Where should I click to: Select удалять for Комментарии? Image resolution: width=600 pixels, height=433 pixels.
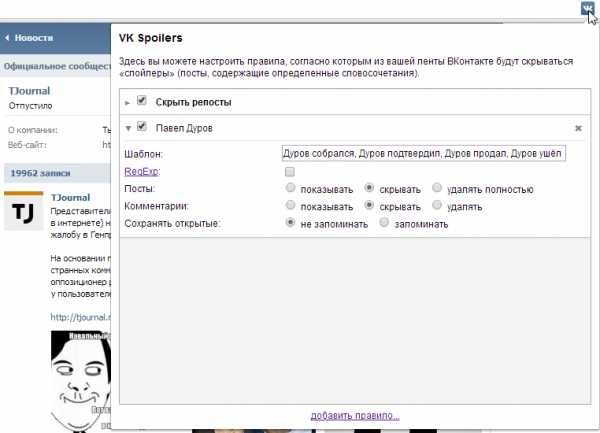point(437,205)
